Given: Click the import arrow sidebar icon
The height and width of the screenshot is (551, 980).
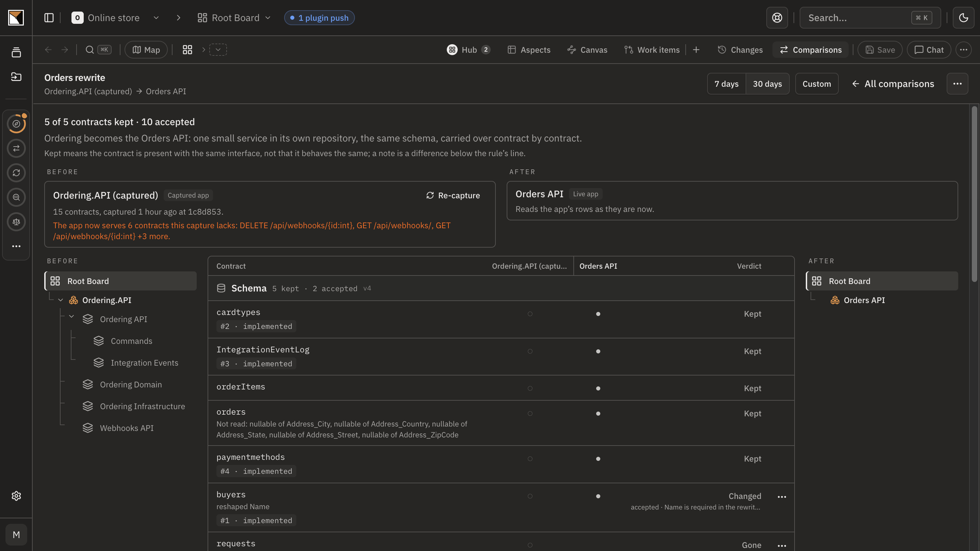Looking at the screenshot, I should [x=16, y=77].
